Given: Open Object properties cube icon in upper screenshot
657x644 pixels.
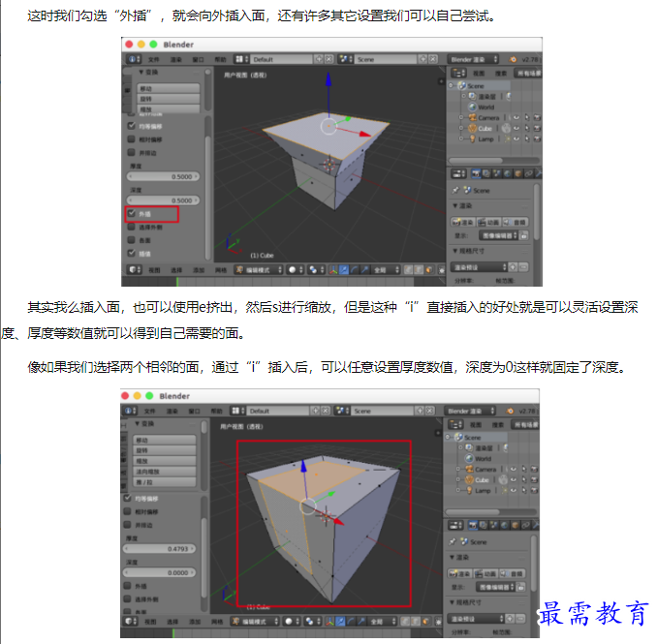Looking at the screenshot, I should pyautogui.click(x=517, y=173).
